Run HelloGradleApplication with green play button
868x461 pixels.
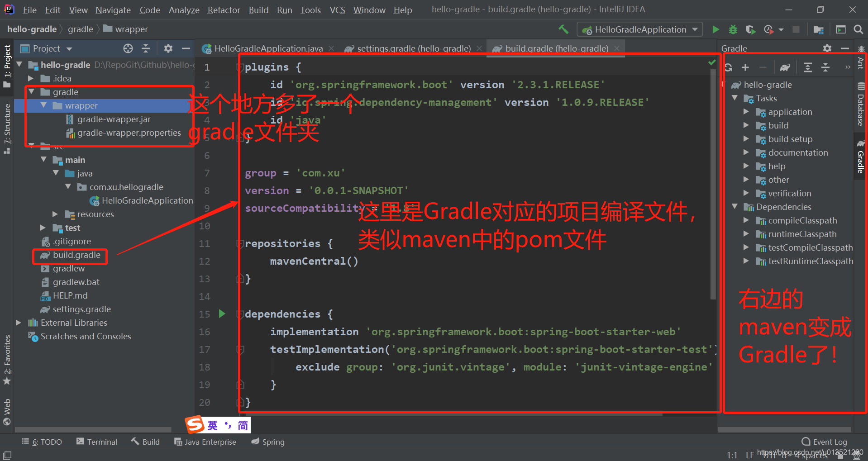point(715,29)
